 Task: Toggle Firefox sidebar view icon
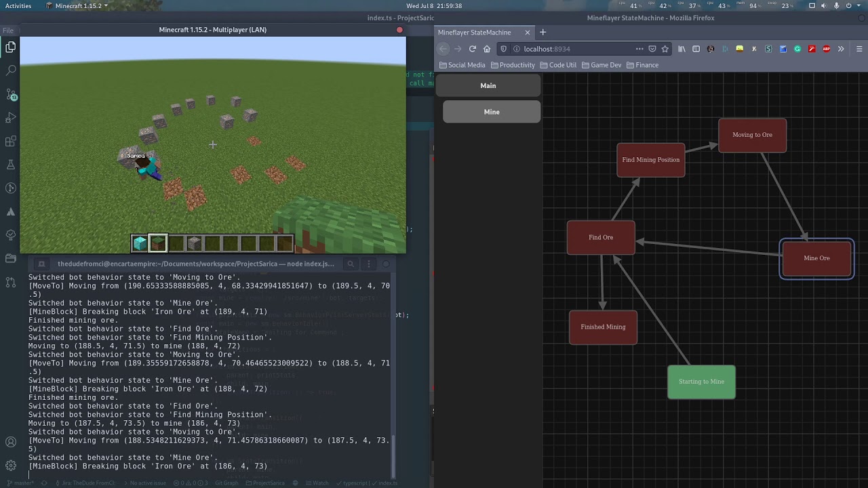pos(696,49)
